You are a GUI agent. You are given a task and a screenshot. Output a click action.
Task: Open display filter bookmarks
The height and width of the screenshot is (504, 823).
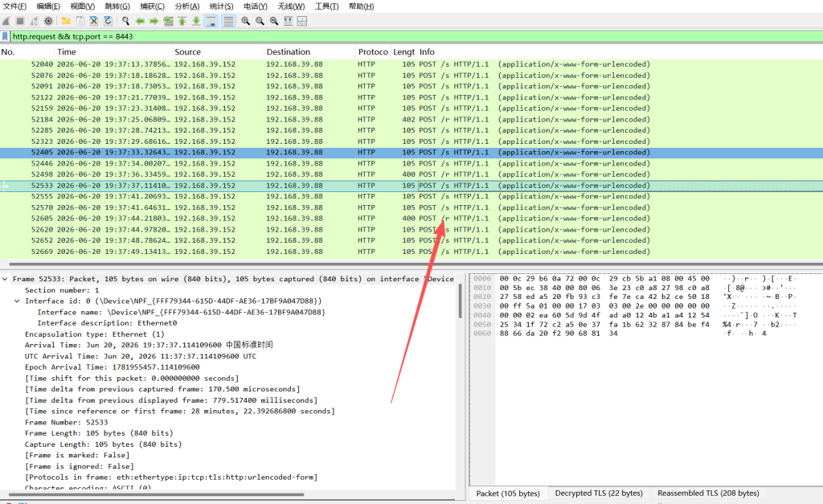point(5,36)
